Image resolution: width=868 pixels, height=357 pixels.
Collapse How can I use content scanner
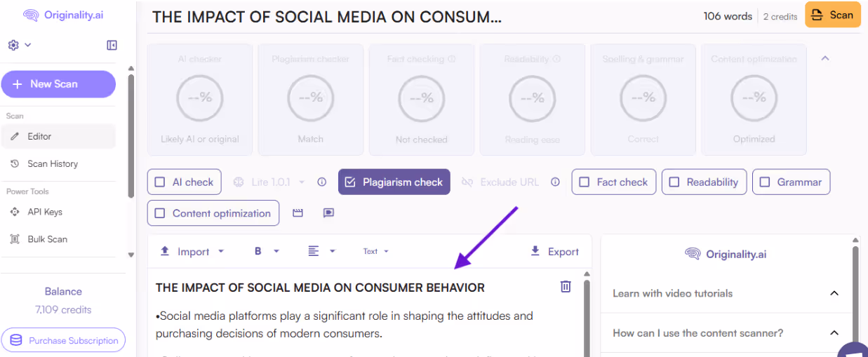pyautogui.click(x=834, y=333)
